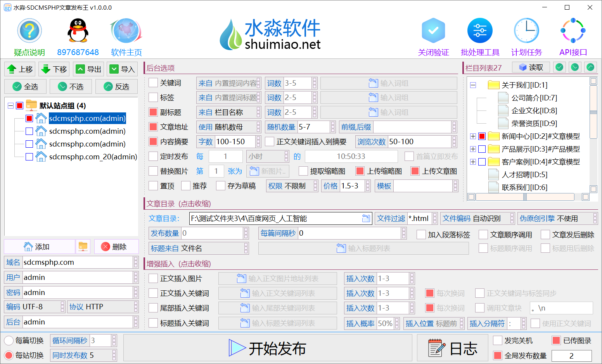Uncheck the 文章地址 checkbox
The width and height of the screenshot is (602, 364).
click(x=153, y=127)
